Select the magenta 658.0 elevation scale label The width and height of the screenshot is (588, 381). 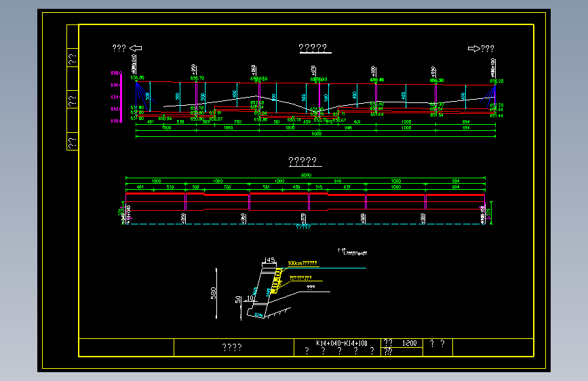[116, 73]
